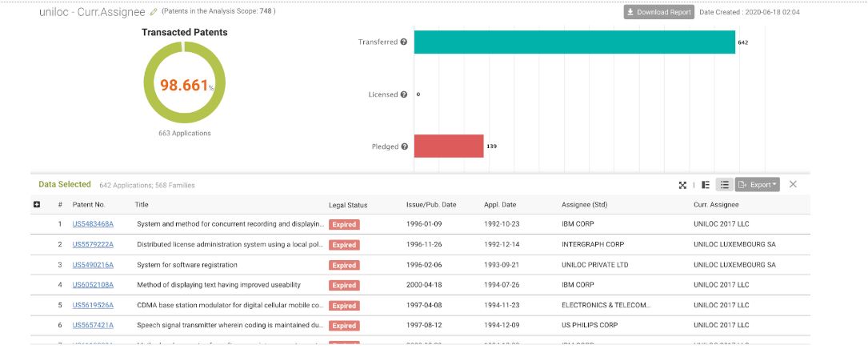This screenshot has height=357, width=868.
Task: Open the Export dropdown
Action: point(758,185)
